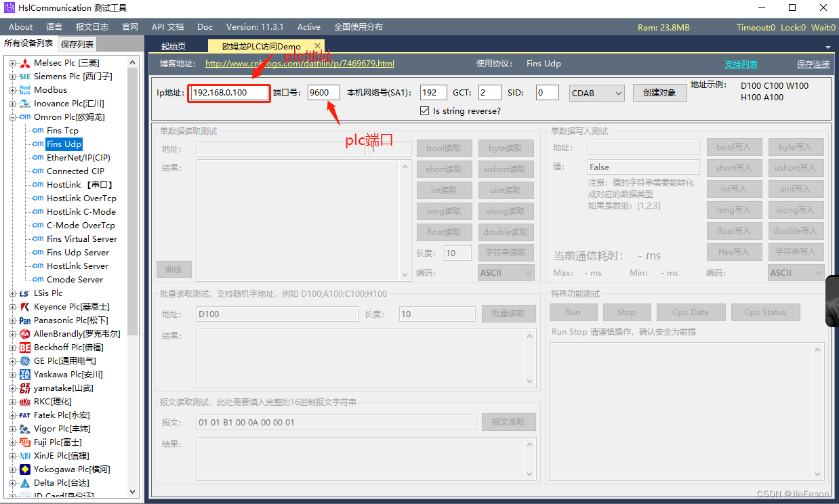839x504 pixels.
Task: Click the HslCommunication title bar app icon
Action: point(7,7)
